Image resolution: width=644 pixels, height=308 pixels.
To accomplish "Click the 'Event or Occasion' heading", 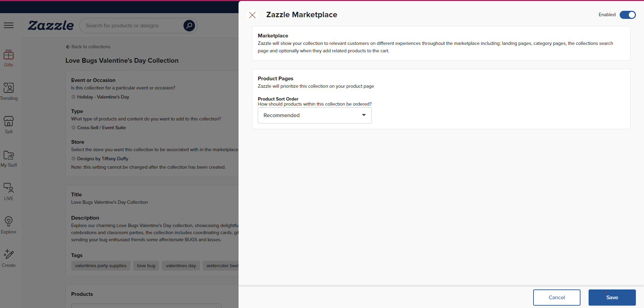I will pyautogui.click(x=93, y=80).
